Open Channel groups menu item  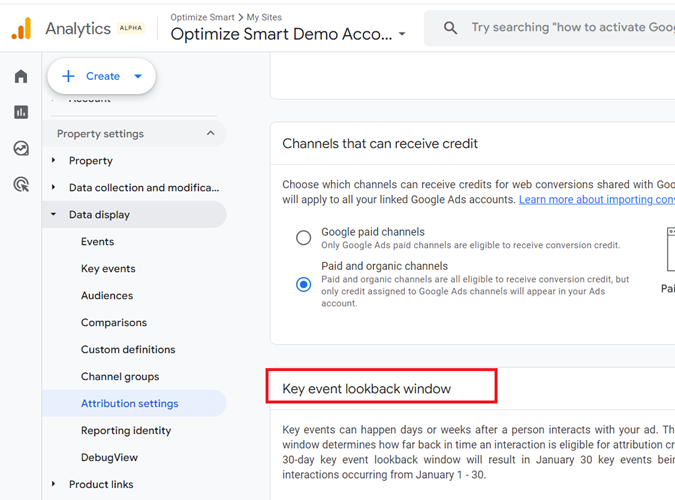click(120, 376)
